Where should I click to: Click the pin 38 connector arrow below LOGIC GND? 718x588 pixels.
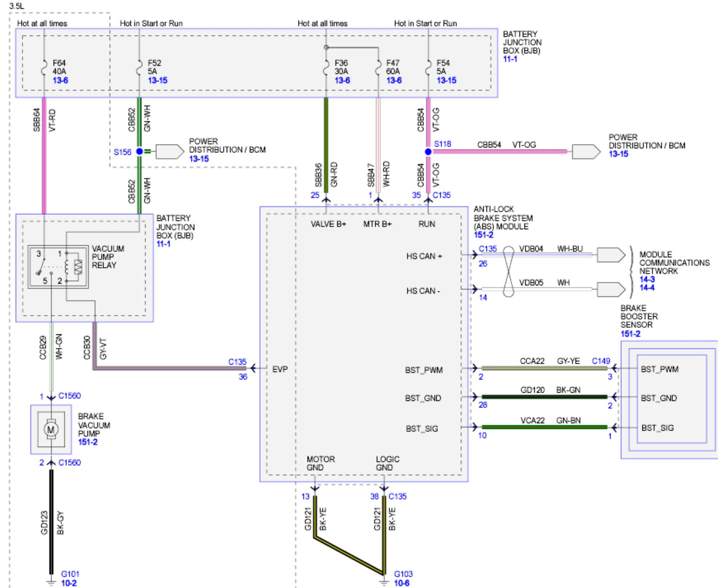[384, 489]
